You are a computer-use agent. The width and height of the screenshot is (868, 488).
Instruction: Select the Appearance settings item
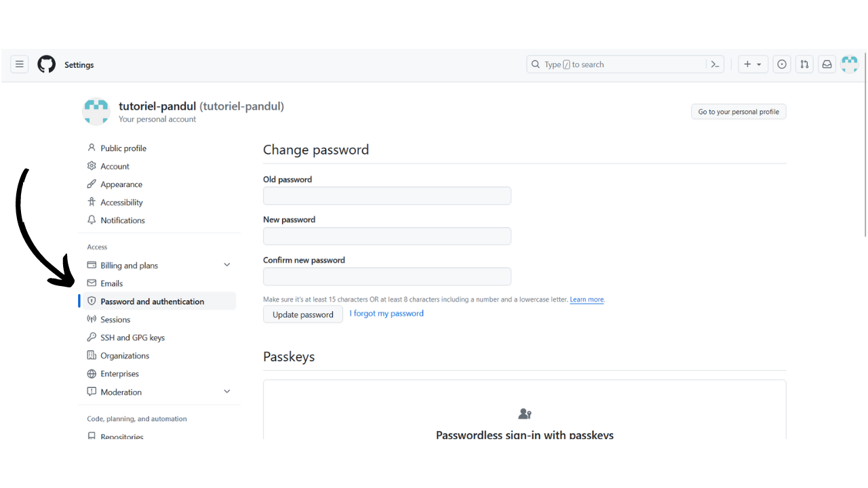[121, 184]
